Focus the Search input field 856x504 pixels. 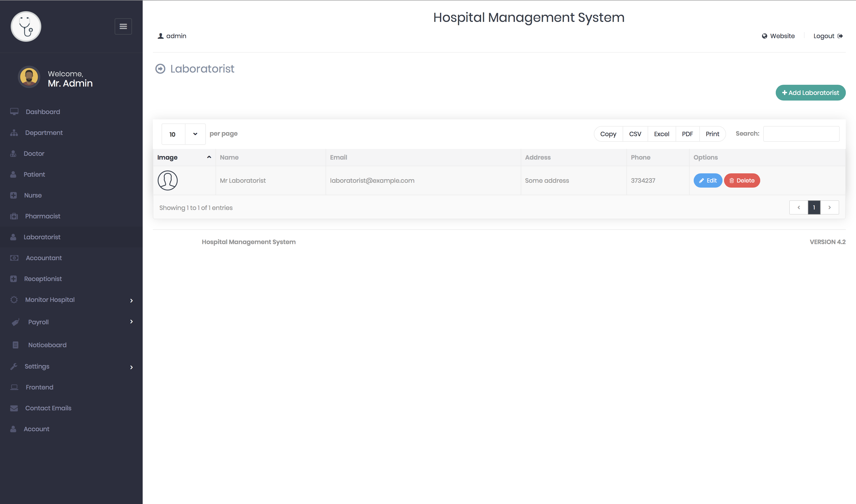pos(801,134)
